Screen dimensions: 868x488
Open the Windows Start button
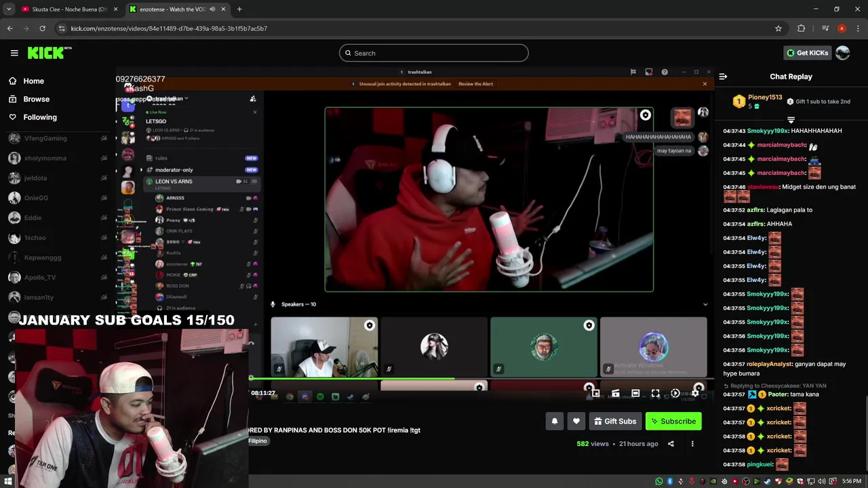click(7, 481)
